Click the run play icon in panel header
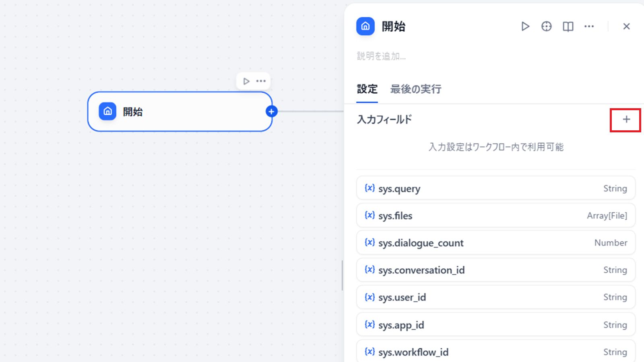 [525, 27]
